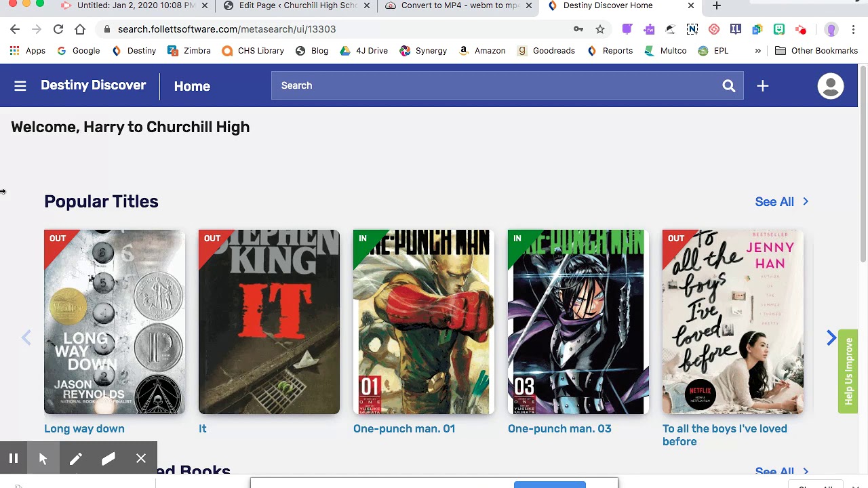Open the Amazon bookmark
The width and height of the screenshot is (868, 488).
point(482,51)
